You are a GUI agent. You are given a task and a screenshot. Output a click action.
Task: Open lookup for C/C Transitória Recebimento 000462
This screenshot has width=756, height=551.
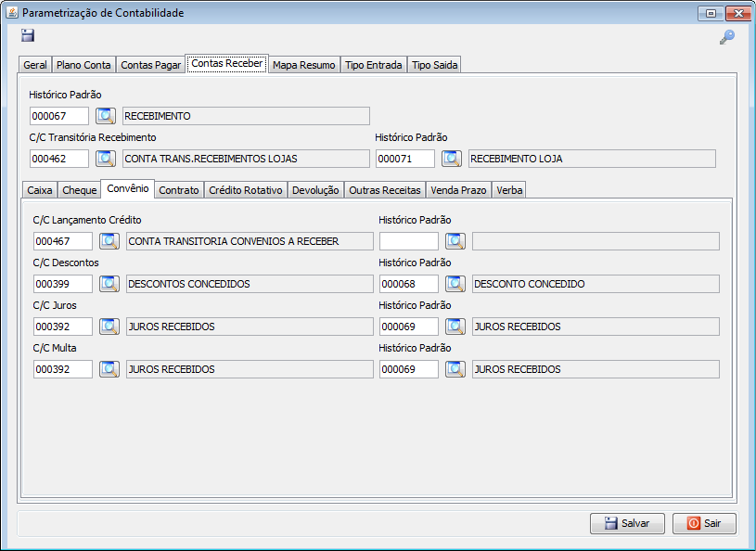[106, 159]
